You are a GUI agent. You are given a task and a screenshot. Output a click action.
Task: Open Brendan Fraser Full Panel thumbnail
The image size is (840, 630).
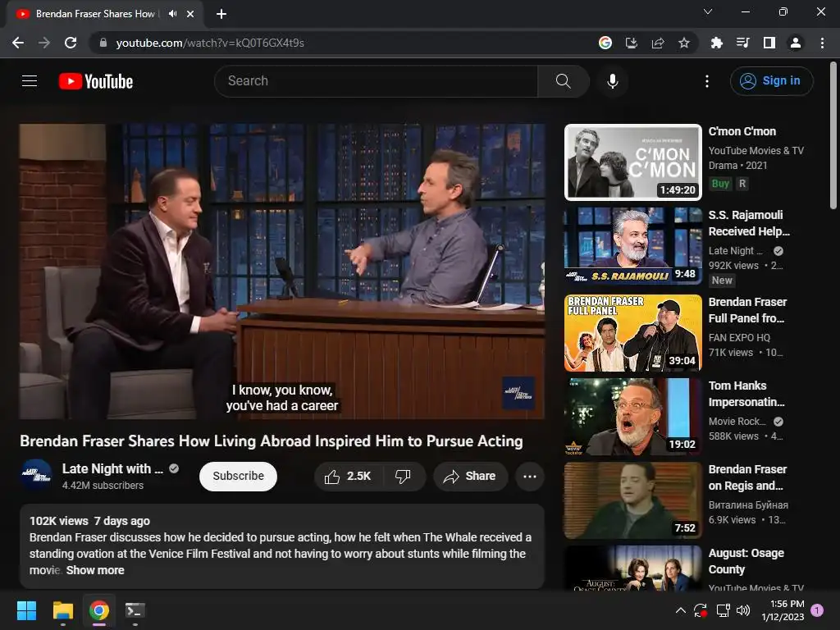tap(633, 333)
